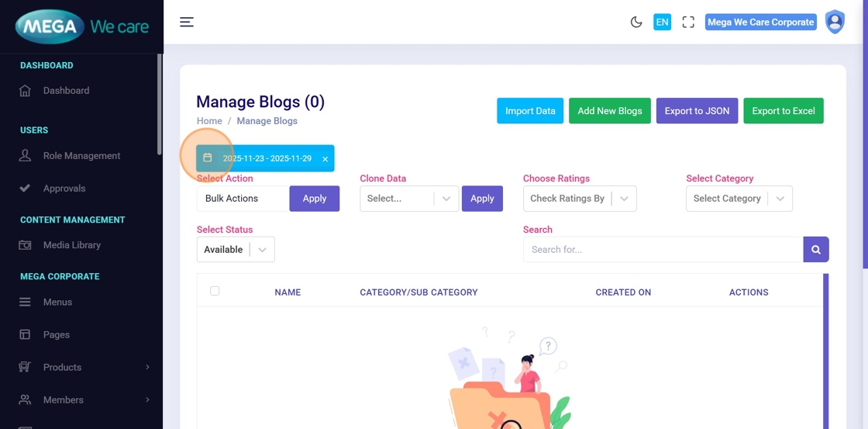The image size is (868, 429).
Task: Open the user profile avatar
Action: coord(835,22)
